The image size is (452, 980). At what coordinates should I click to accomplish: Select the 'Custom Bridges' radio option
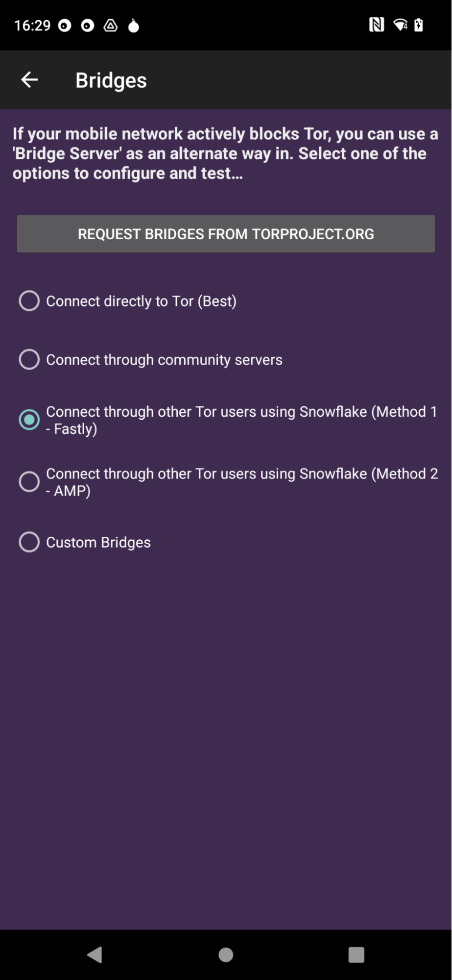point(29,542)
